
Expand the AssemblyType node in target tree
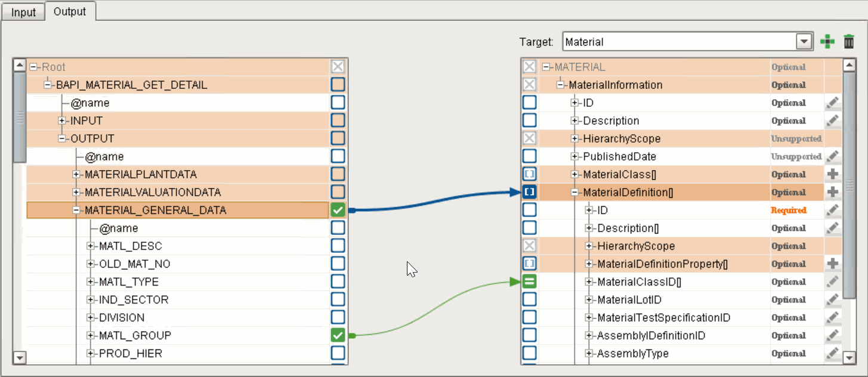tap(589, 354)
